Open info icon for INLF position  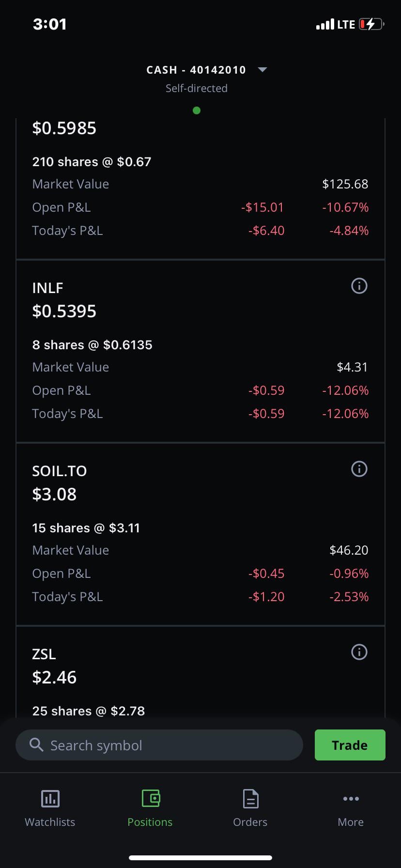359,286
